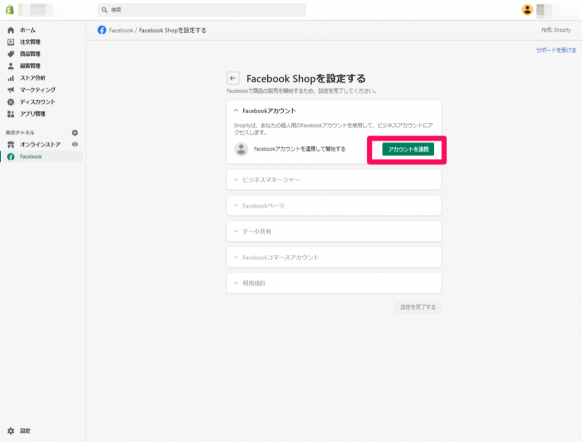Open the マーケティング megaphone icon
This screenshot has height=442, width=582.
pos(11,90)
